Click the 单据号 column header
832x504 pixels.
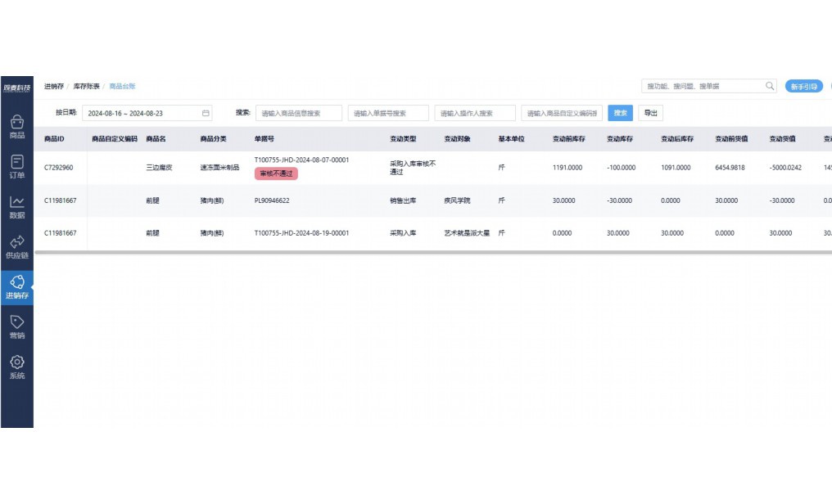(265, 139)
